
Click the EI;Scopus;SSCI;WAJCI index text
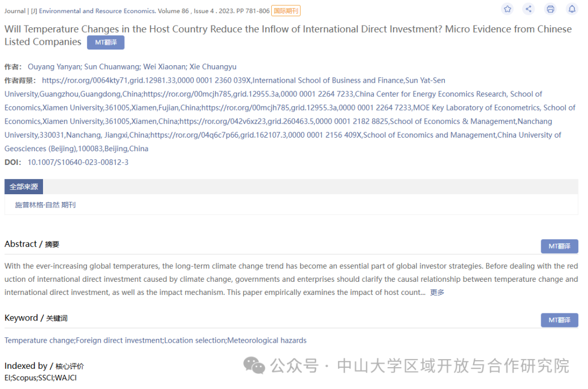[40, 378]
